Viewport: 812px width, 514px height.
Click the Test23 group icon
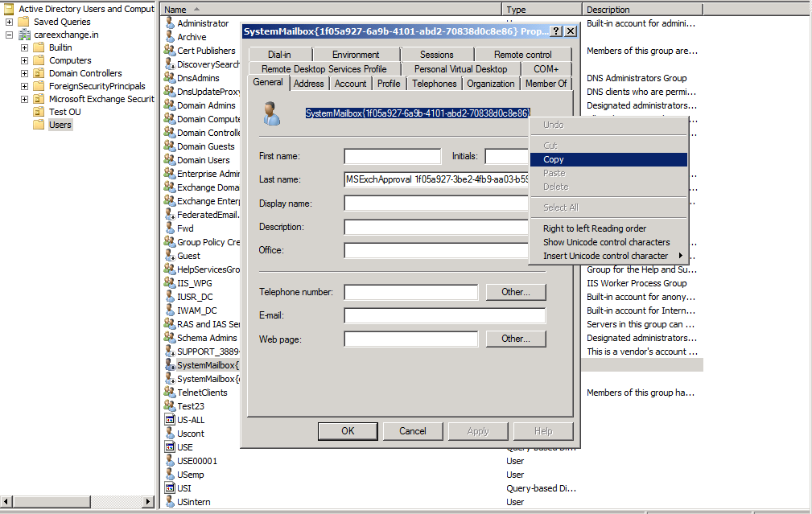(x=169, y=406)
